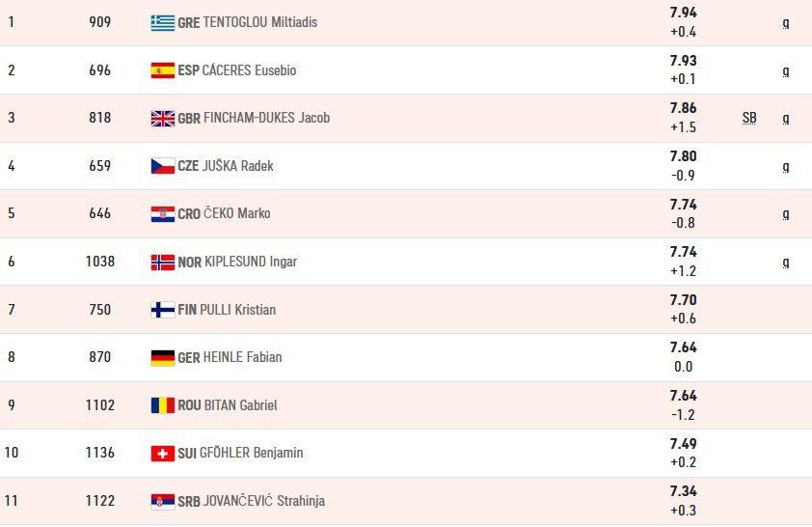Click the Serbia flag icon
The image size is (812, 527).
point(163,501)
